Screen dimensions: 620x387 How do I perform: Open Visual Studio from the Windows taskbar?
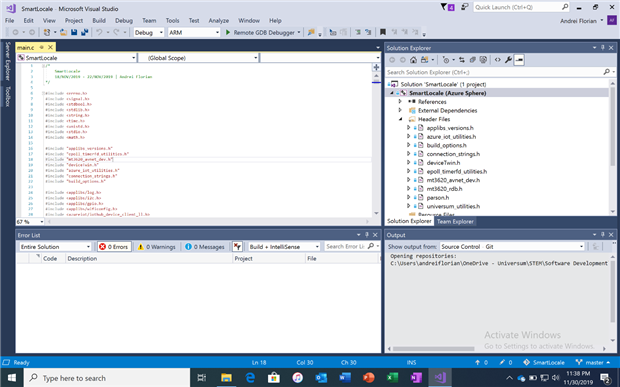click(x=440, y=378)
